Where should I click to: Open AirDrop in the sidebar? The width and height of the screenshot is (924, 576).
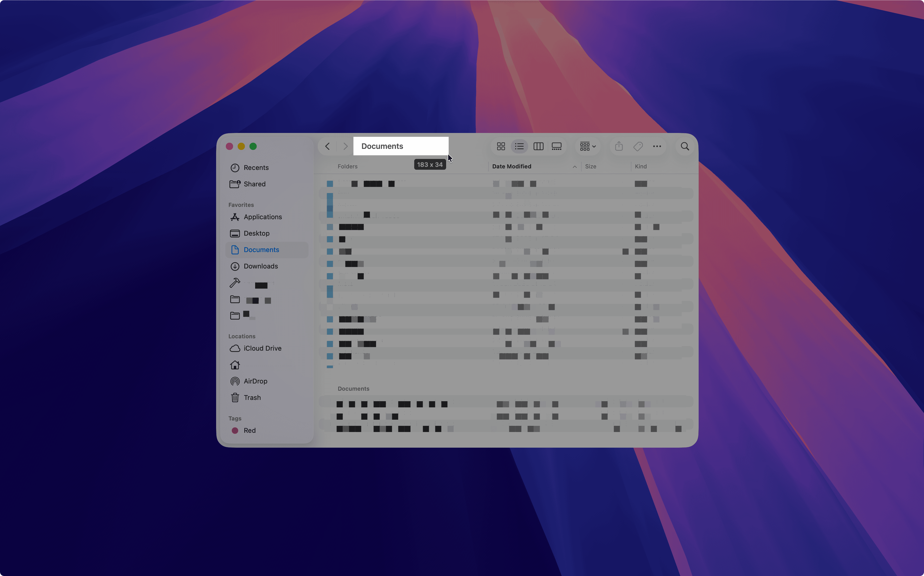coord(255,381)
